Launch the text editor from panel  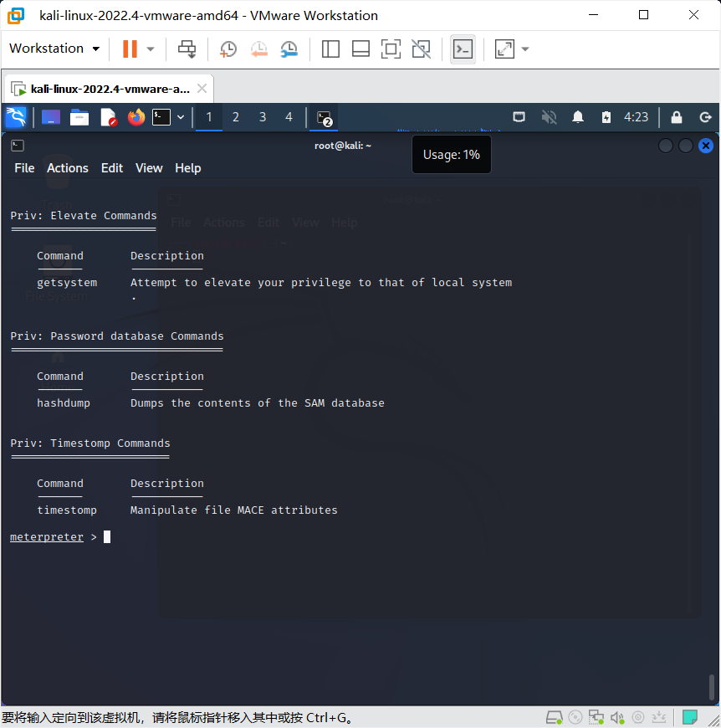click(x=108, y=117)
